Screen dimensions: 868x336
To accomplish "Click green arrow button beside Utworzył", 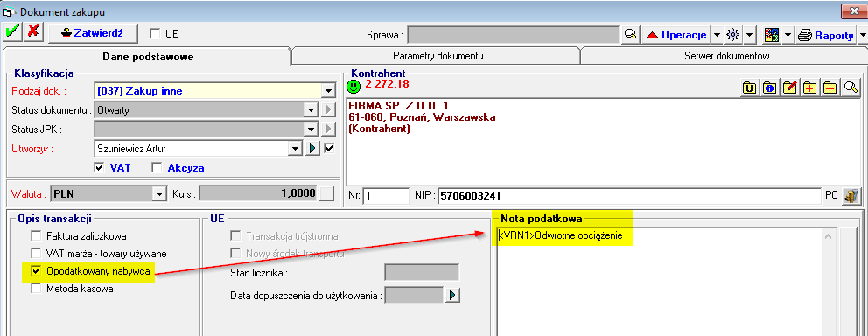I will pos(311,149).
